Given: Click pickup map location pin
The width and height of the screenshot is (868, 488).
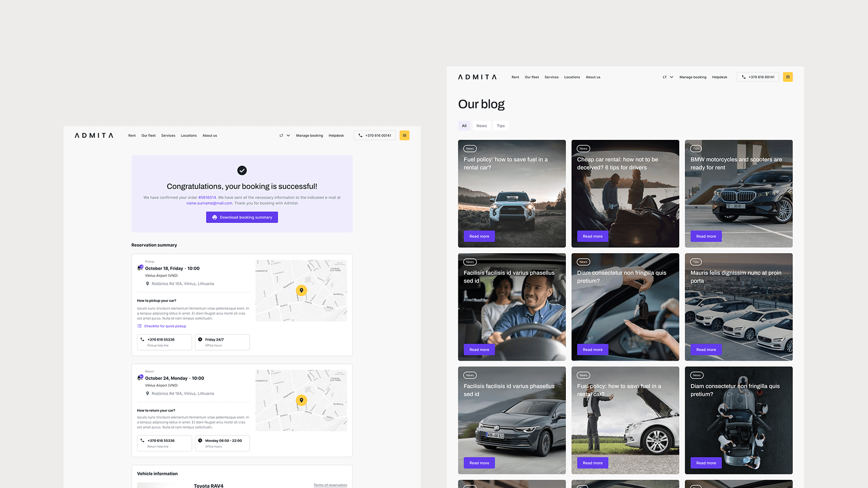Looking at the screenshot, I should 302,291.
